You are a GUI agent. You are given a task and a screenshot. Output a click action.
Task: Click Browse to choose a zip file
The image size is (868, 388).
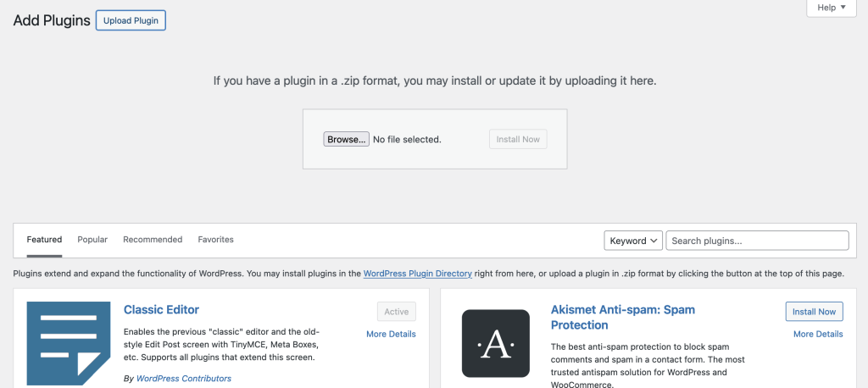tap(346, 140)
